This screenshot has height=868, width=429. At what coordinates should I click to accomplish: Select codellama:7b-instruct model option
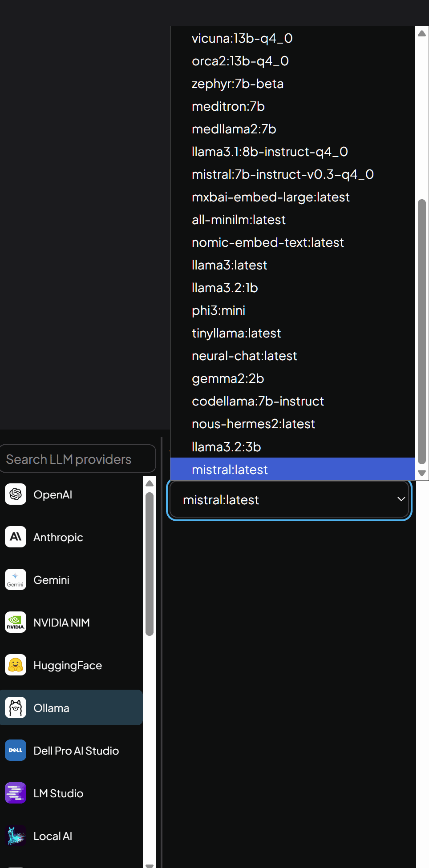point(258,401)
